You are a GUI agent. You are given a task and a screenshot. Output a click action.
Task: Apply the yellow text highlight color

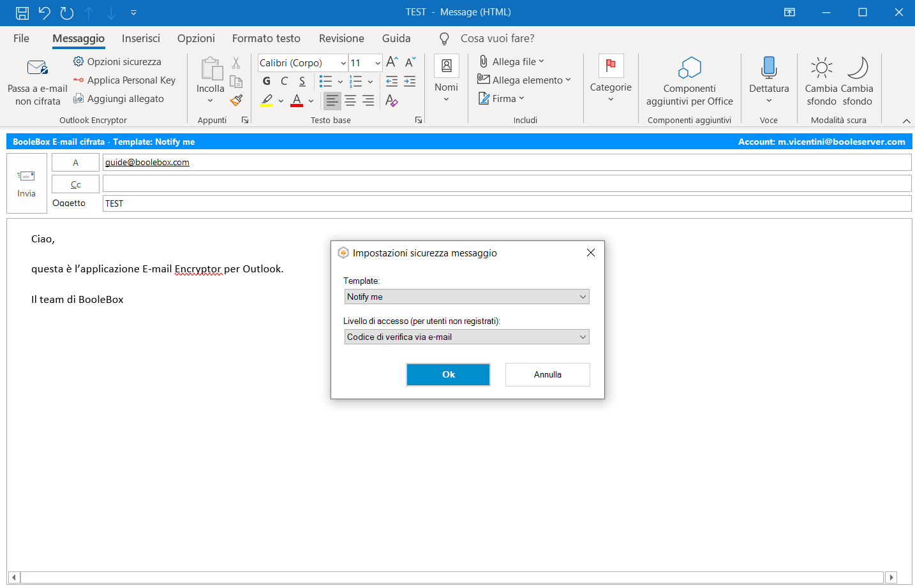267,100
